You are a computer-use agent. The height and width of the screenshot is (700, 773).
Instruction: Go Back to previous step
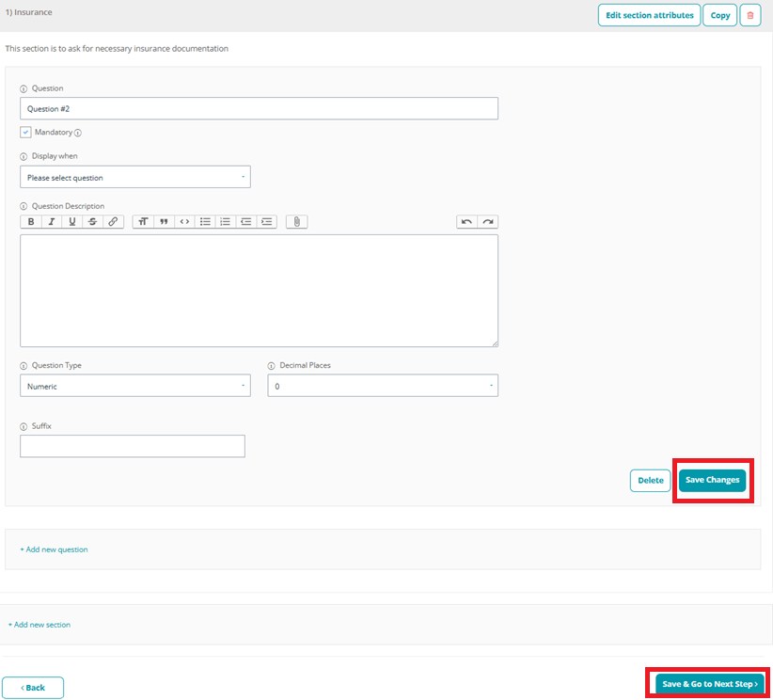pyautogui.click(x=33, y=688)
